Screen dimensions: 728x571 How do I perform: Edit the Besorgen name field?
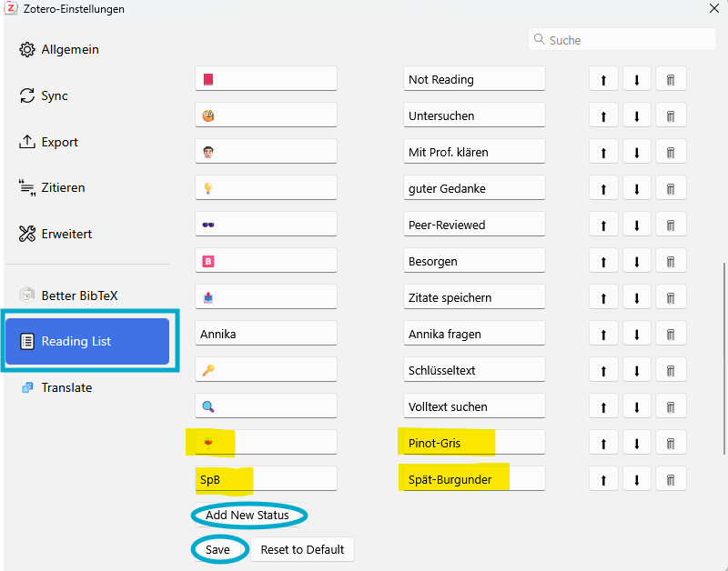click(x=474, y=261)
